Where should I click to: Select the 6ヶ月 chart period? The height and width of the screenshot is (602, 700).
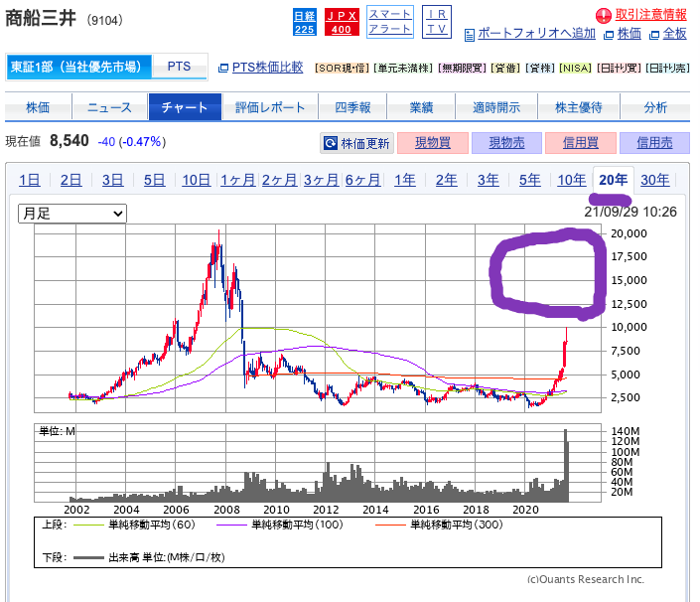[x=362, y=181]
